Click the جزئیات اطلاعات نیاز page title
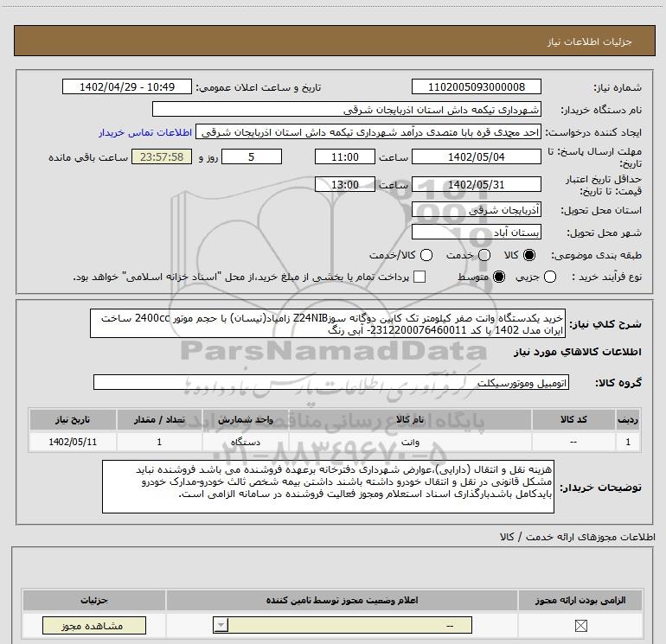Viewport: 666px width, 644px height. point(589,41)
